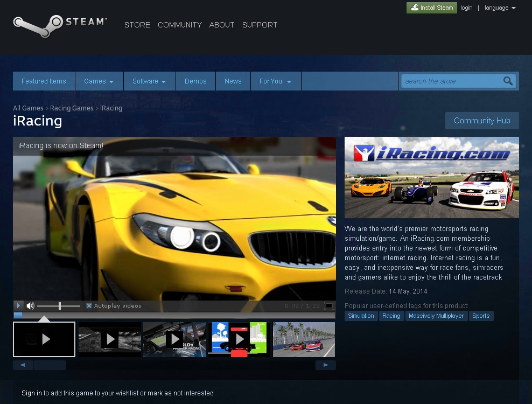Image resolution: width=532 pixels, height=404 pixels.
Task: Expand the For You dropdown
Action: click(276, 81)
